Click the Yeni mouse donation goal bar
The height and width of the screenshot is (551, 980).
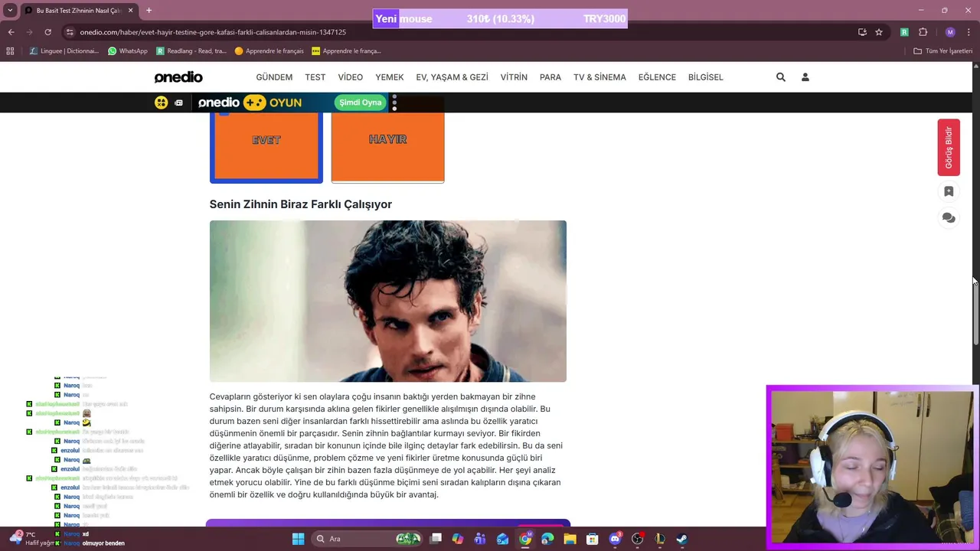click(x=500, y=19)
